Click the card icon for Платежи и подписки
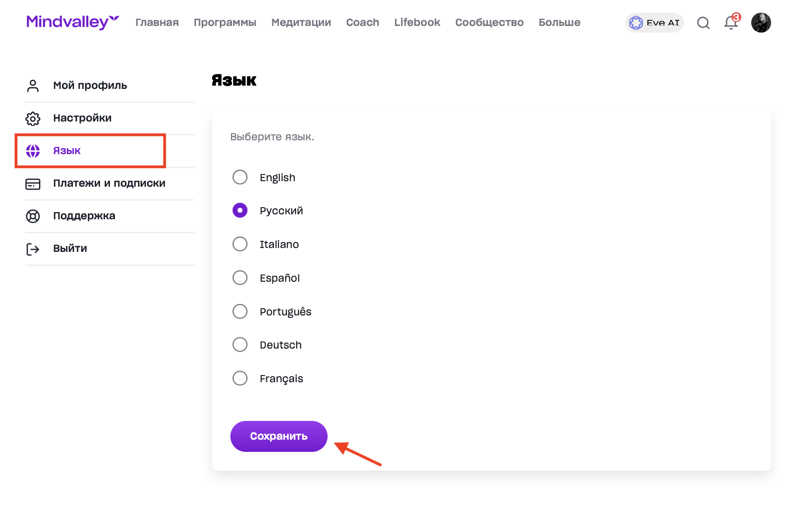The width and height of the screenshot is (812, 506). [x=33, y=184]
